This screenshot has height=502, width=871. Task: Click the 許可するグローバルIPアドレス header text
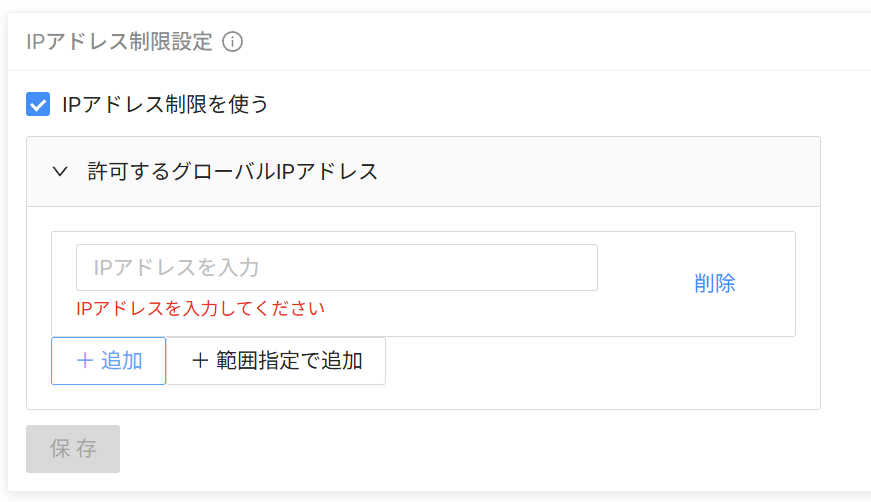coord(233,171)
